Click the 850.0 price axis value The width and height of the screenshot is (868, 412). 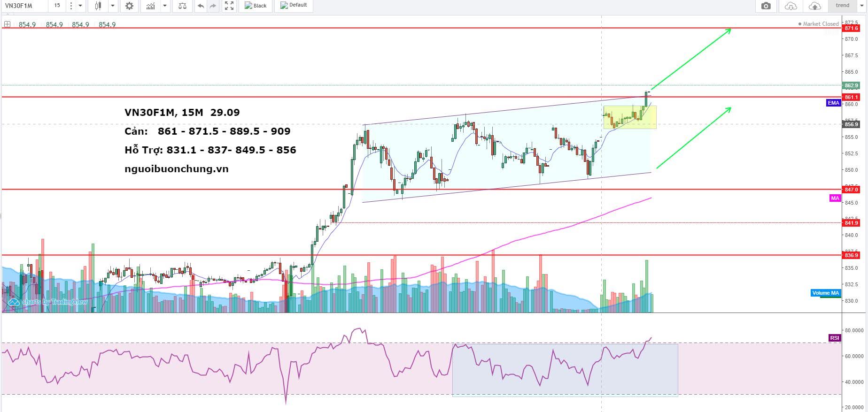tap(851, 170)
